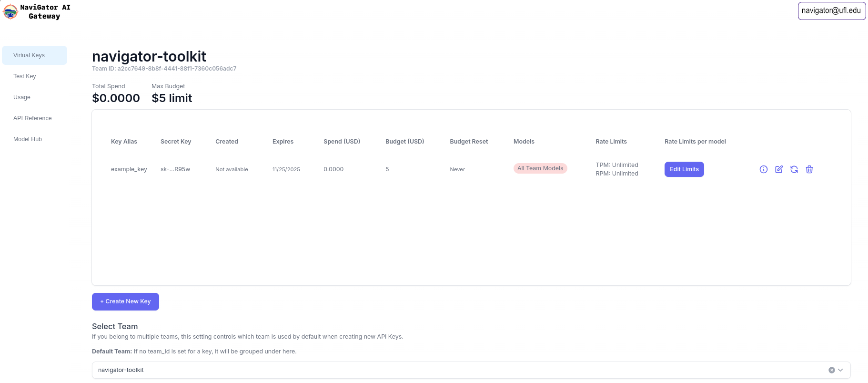The height and width of the screenshot is (383, 868).
Task: Click the TPM: Unlimited text
Action: tap(617, 165)
